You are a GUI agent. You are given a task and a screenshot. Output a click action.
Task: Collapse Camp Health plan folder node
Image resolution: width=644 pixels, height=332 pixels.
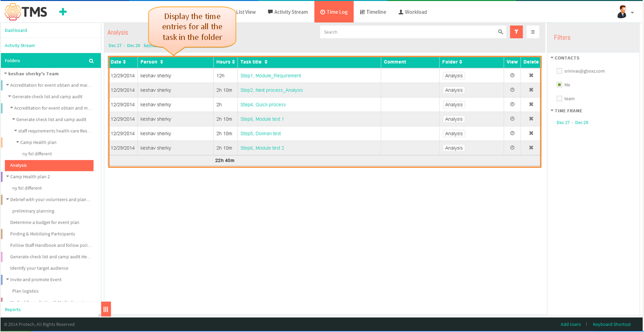[18, 142]
